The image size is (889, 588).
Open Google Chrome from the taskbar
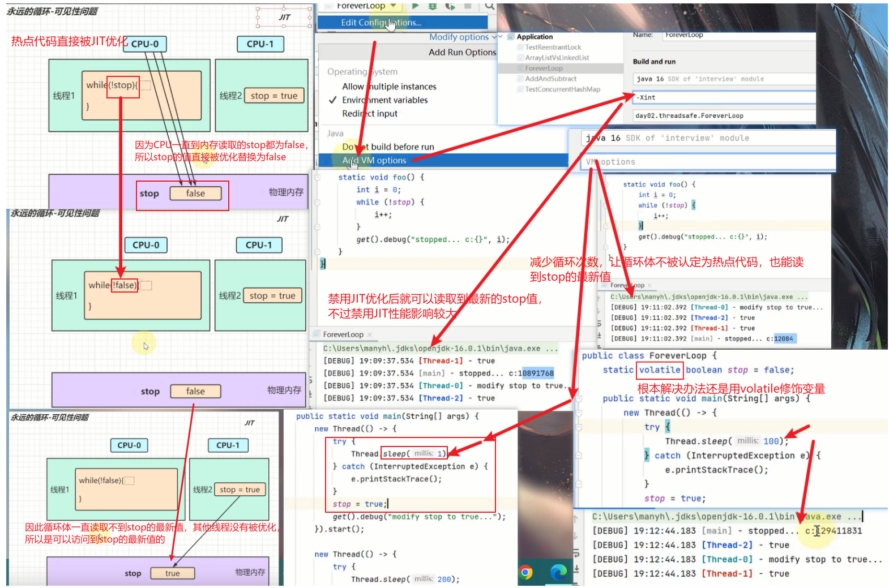(x=526, y=573)
